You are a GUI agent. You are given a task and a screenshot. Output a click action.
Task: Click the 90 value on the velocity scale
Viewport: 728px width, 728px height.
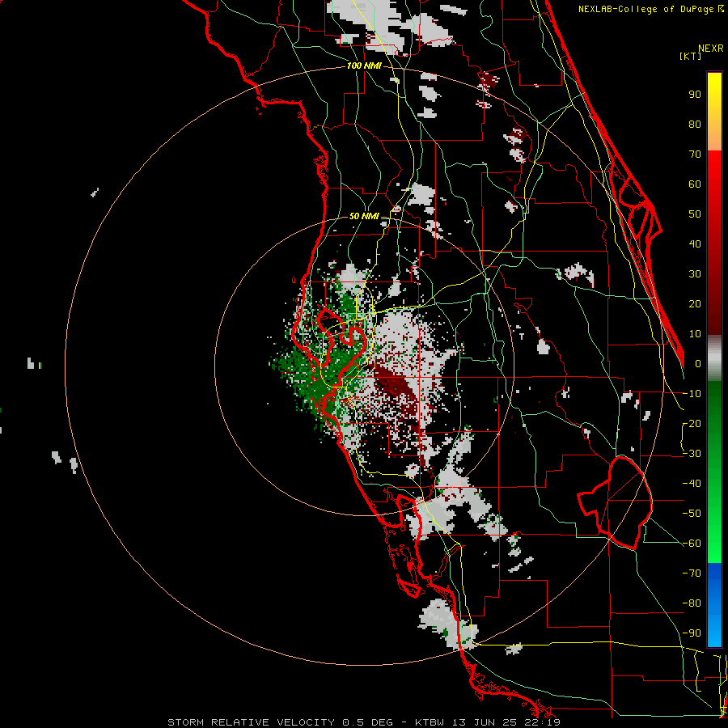click(695, 95)
